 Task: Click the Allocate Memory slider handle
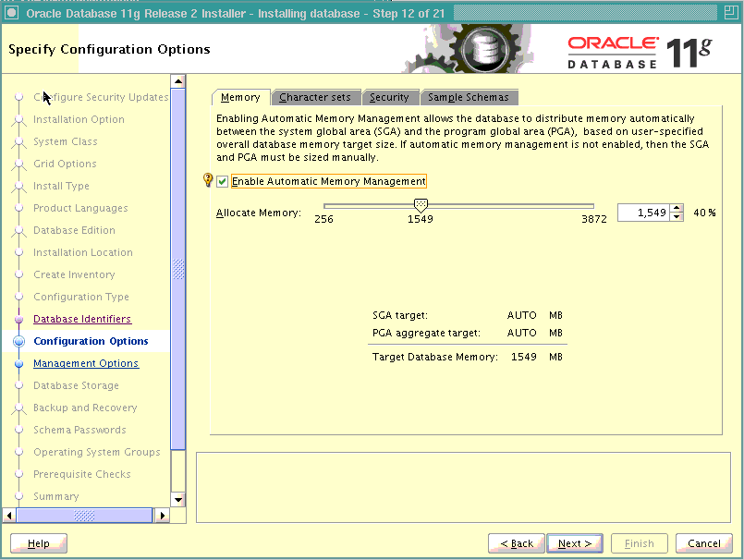[x=421, y=204]
